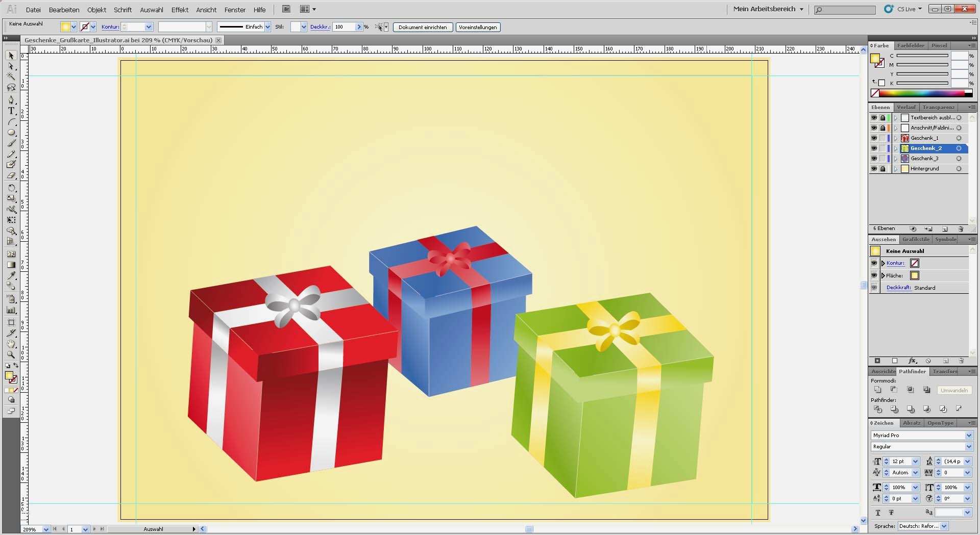Click the Minus Front shape mode icon
This screenshot has width=980, height=535.
pos(894,390)
